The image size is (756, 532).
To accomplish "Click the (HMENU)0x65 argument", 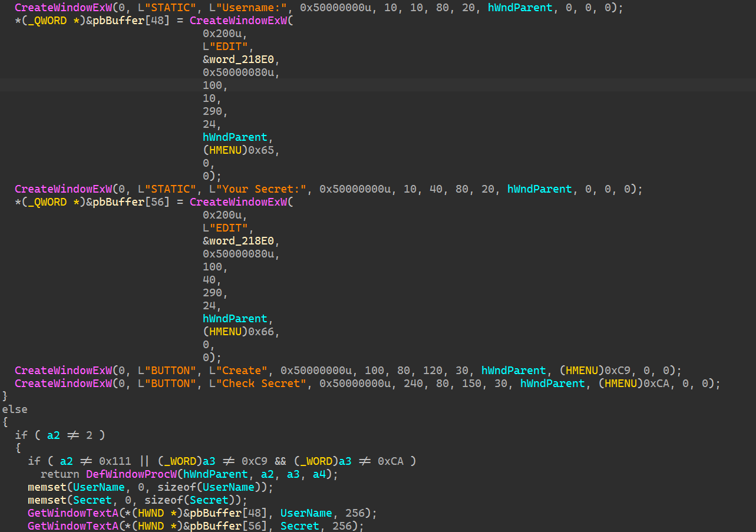I will (241, 150).
